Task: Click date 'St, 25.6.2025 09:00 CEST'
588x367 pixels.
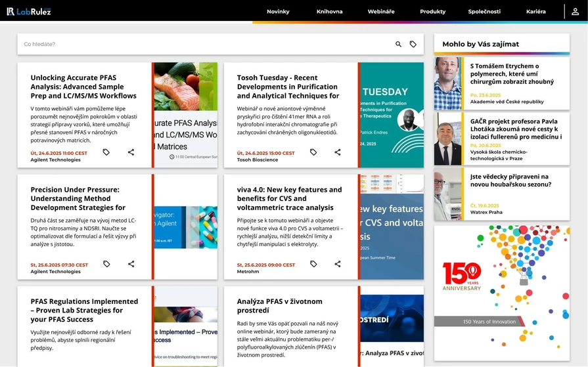Action: click(266, 265)
